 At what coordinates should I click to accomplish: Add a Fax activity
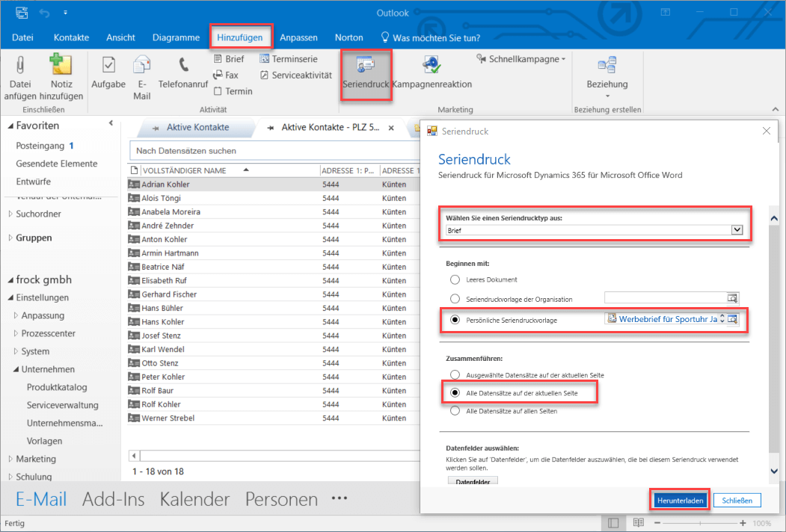[226, 75]
